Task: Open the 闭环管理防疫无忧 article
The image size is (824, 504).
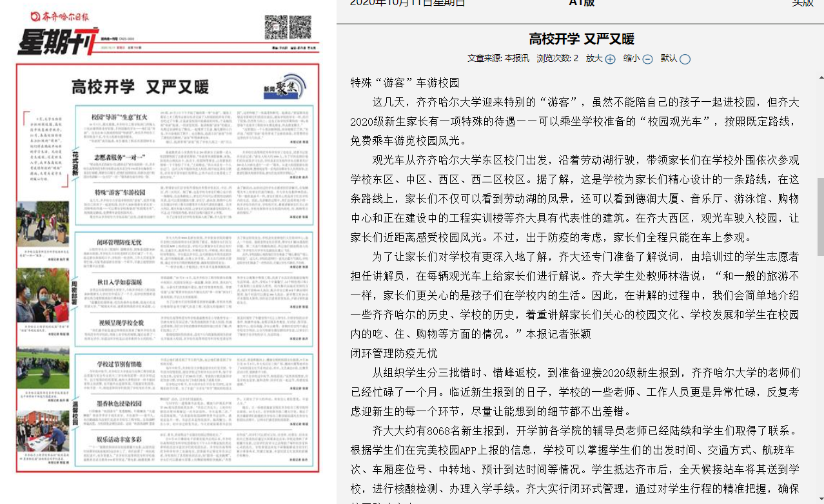Action: [x=120, y=243]
